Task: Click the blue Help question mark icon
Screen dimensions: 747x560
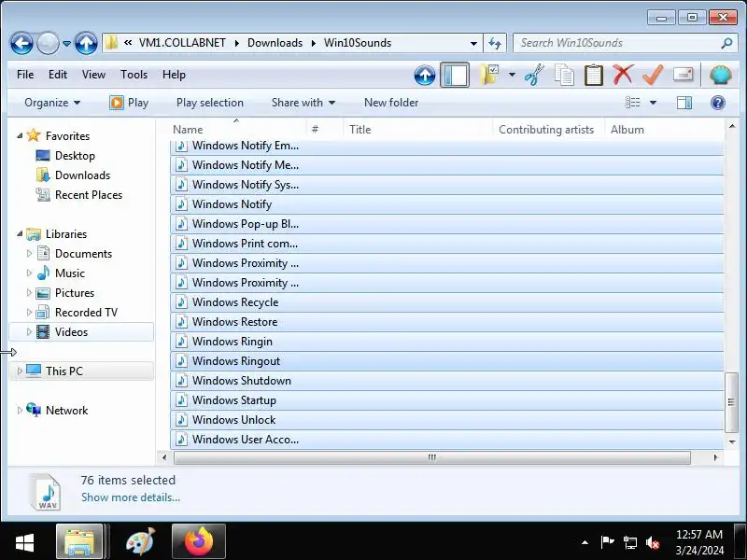Action: click(717, 103)
